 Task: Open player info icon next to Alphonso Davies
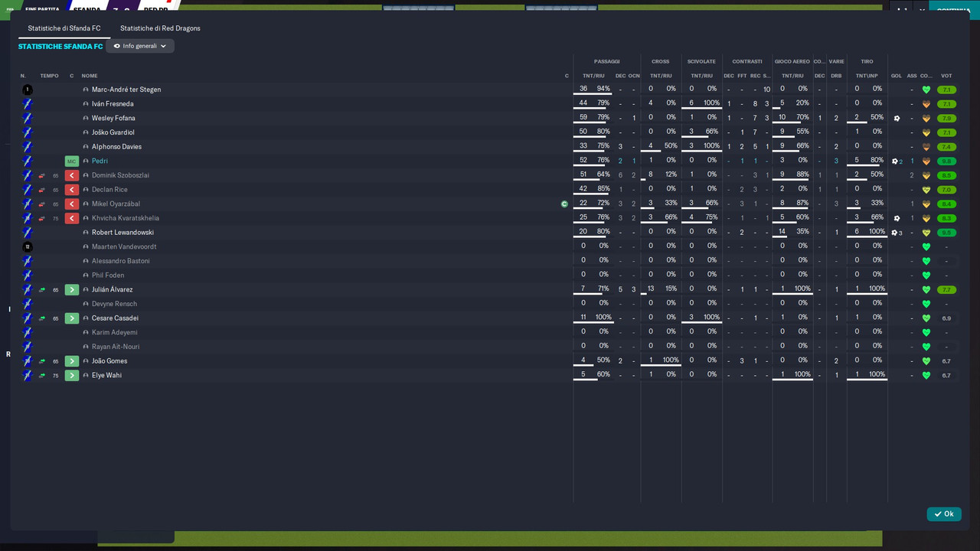(86, 147)
